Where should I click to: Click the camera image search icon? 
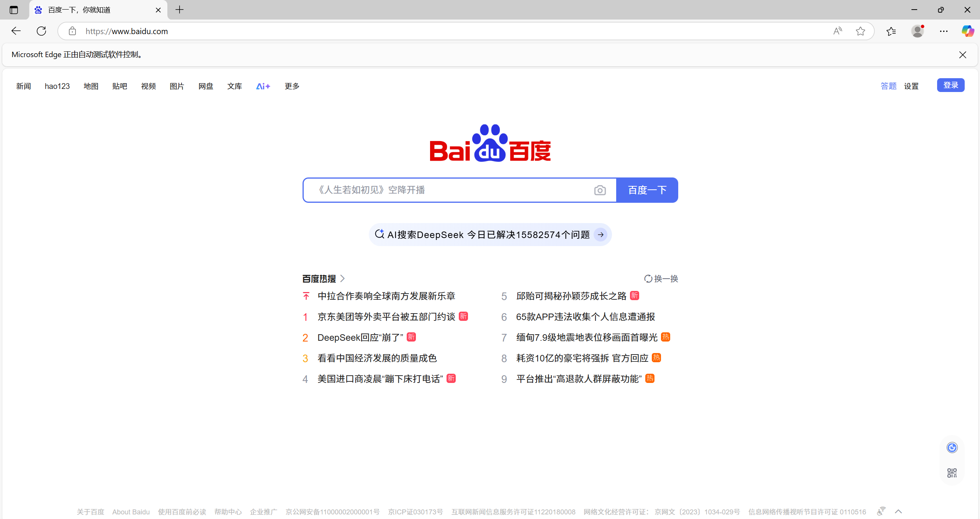600,190
